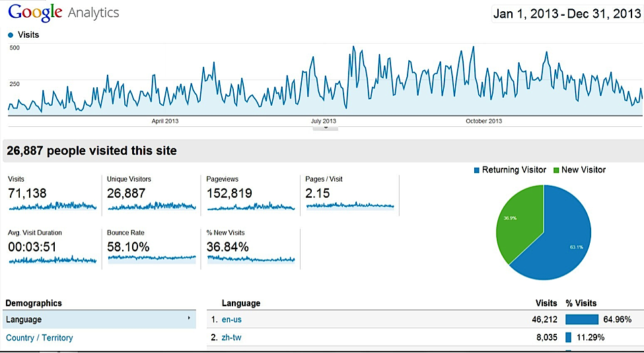The image size is (644, 353).
Task: Select the % New Visits tile
Action: 250,247
